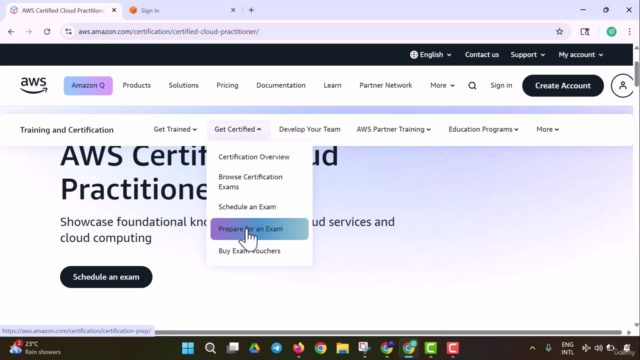This screenshot has width=640, height=360.
Task: Choose Schedule an Exam in Get Certified menu
Action: click(x=247, y=207)
